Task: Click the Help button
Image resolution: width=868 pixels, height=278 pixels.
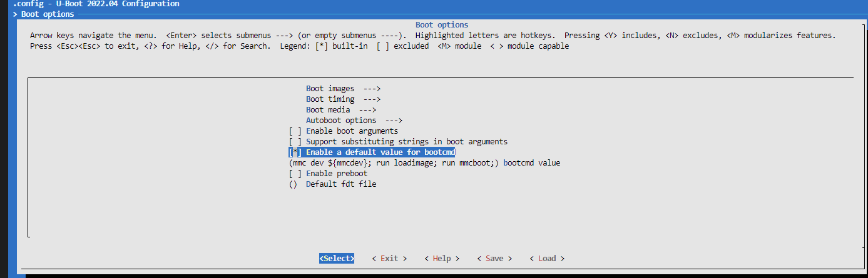Action: click(x=442, y=259)
